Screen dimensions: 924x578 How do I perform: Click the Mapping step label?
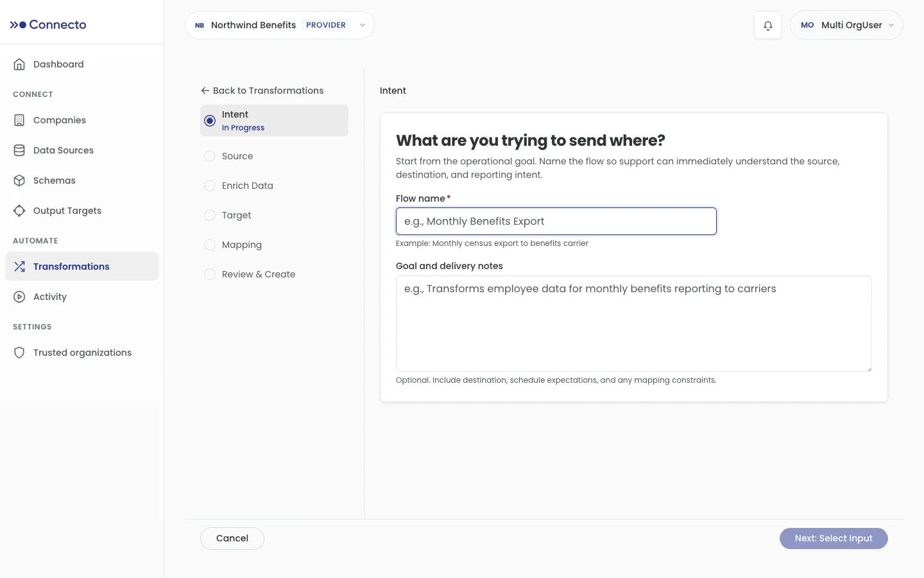(242, 245)
